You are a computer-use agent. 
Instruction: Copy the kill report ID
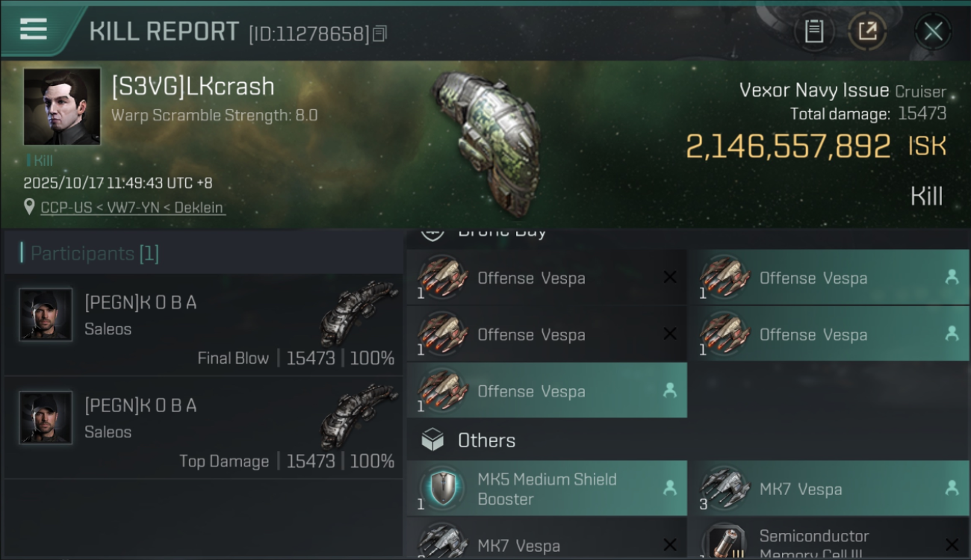pyautogui.click(x=379, y=34)
